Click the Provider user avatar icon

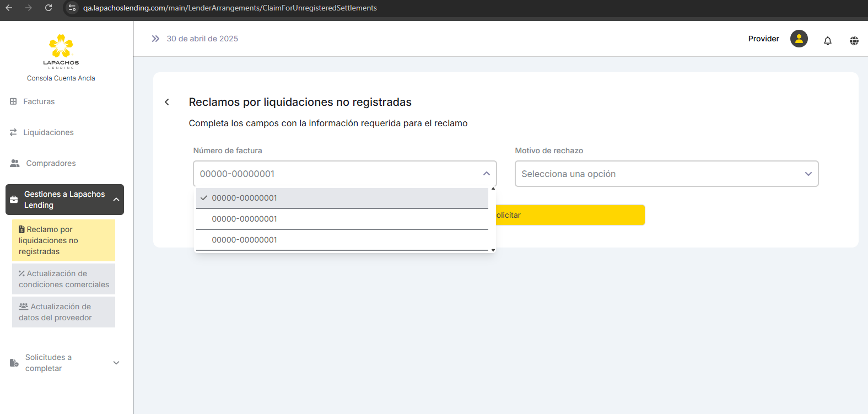point(799,39)
